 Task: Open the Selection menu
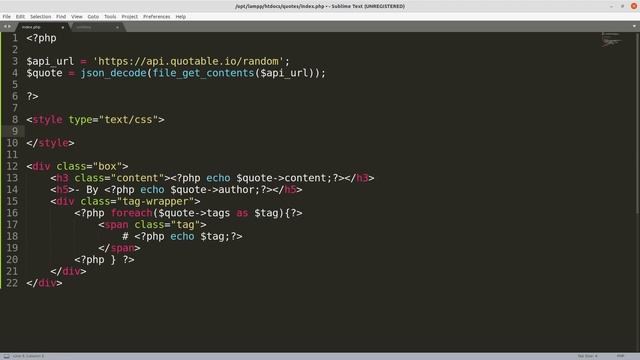(x=40, y=17)
